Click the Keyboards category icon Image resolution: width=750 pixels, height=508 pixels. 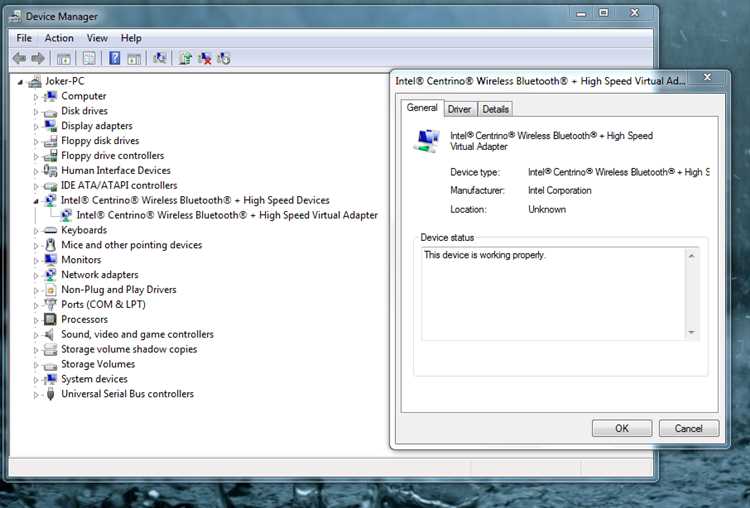(50, 231)
